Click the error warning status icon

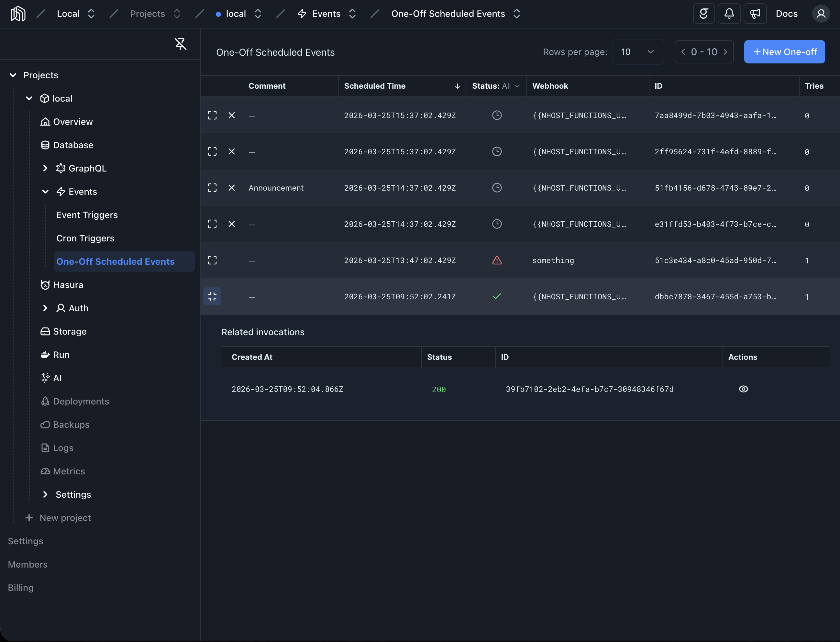[496, 260]
